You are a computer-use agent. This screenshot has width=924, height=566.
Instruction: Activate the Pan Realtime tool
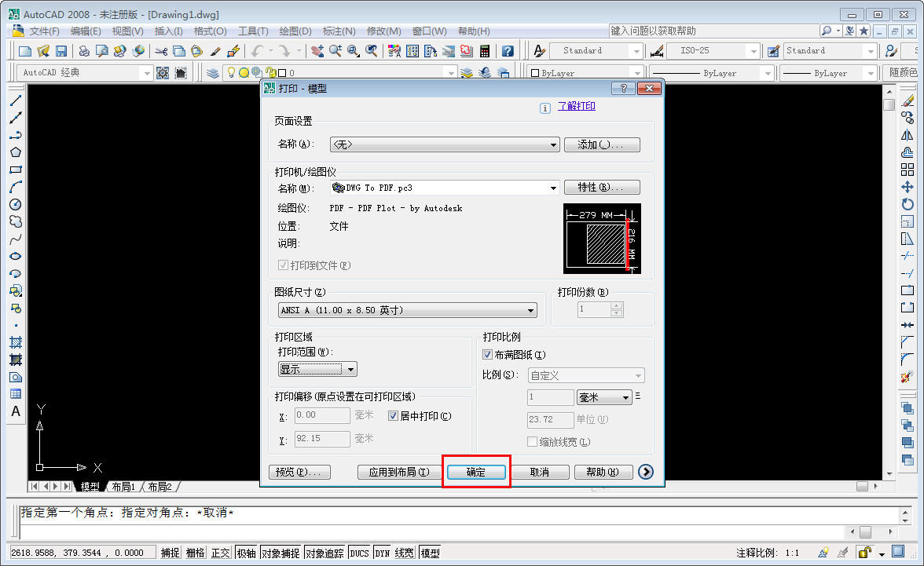(x=317, y=50)
